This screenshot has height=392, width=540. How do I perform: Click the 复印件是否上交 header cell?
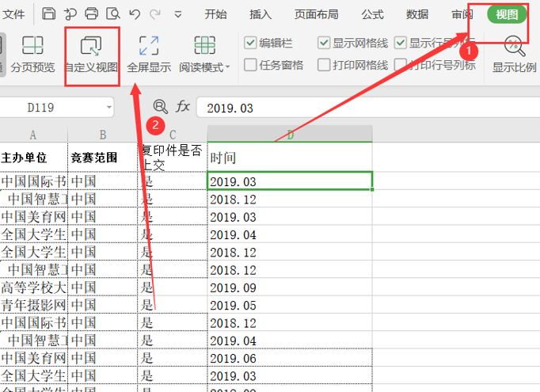click(173, 157)
